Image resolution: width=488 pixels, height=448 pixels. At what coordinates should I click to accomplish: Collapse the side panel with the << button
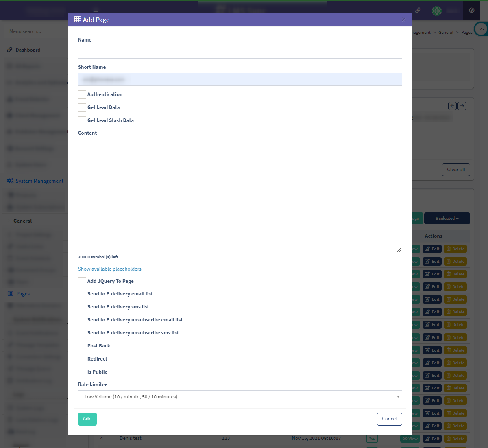coord(481,29)
